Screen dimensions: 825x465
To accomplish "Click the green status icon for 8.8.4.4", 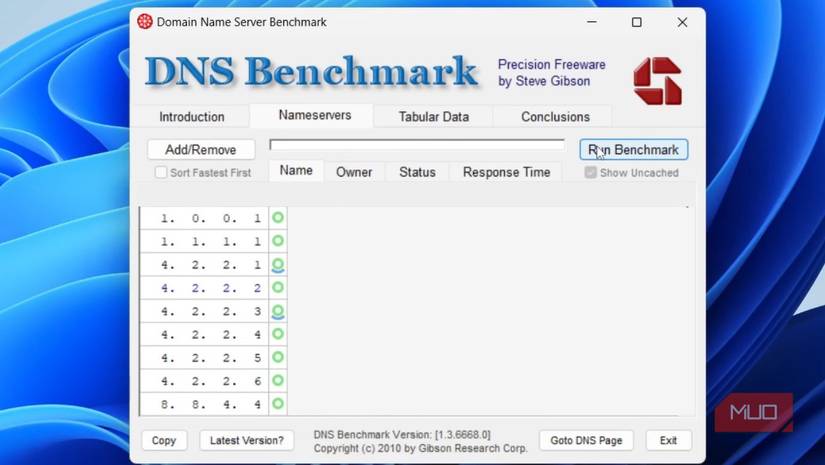I will [x=278, y=404].
